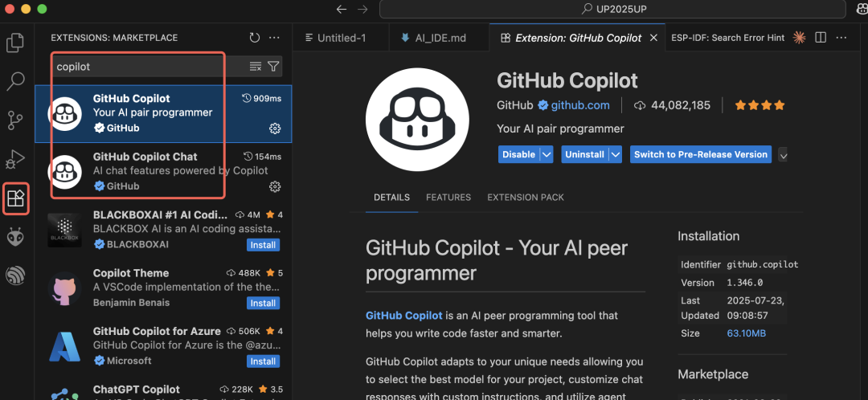Clear extensions search results icon

pos(256,67)
